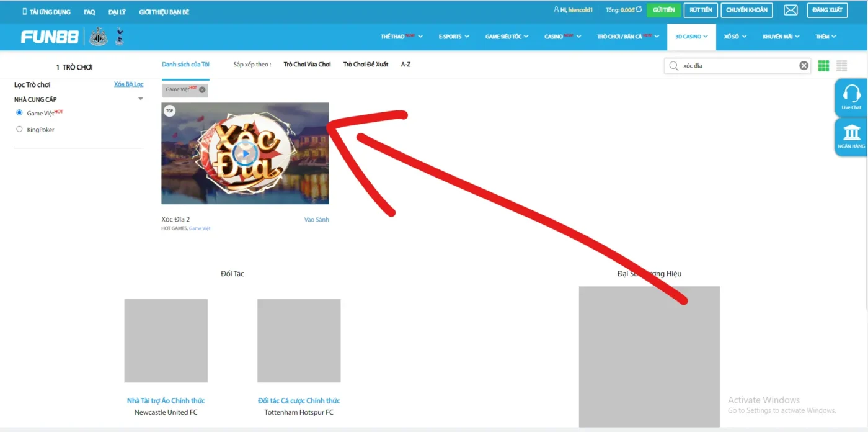Viewport: 868px width, 432px height.
Task: Switch to list view icon
Action: [841, 65]
